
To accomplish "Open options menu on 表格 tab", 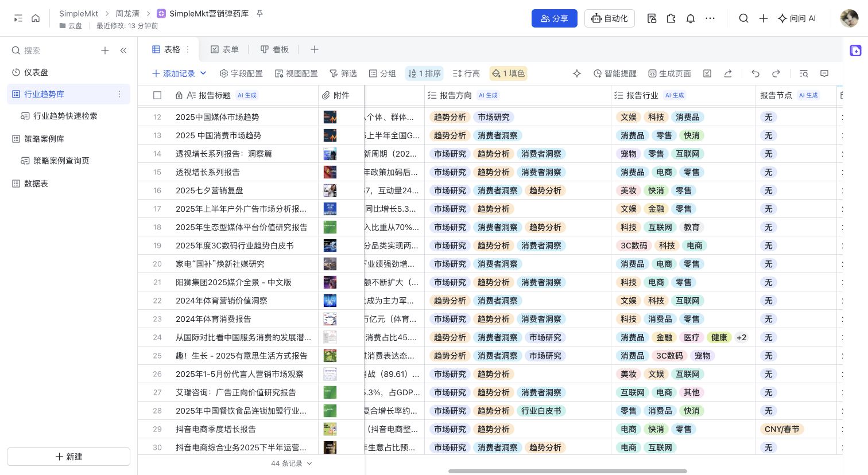I will click(x=187, y=49).
